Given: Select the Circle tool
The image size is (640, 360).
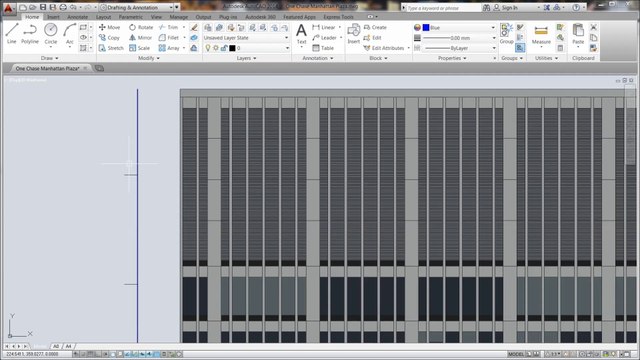Looking at the screenshot, I should point(51,33).
